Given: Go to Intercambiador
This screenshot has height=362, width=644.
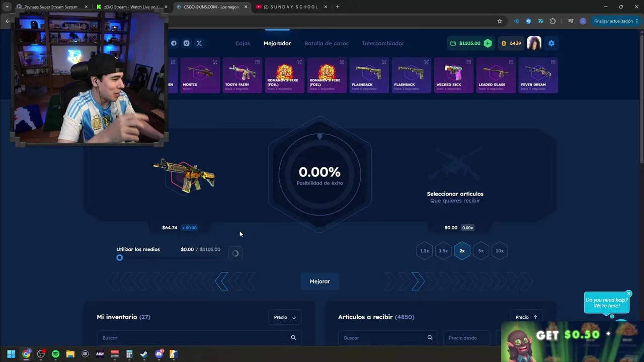Looking at the screenshot, I should [383, 43].
